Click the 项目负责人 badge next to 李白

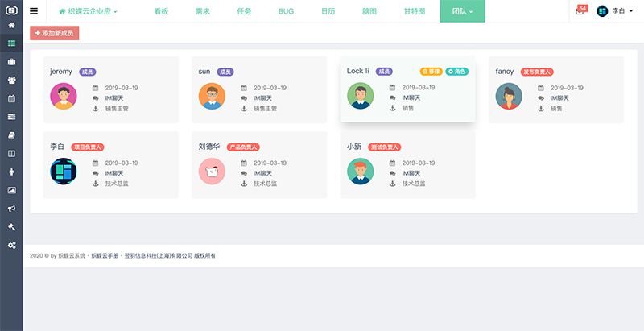click(x=88, y=147)
